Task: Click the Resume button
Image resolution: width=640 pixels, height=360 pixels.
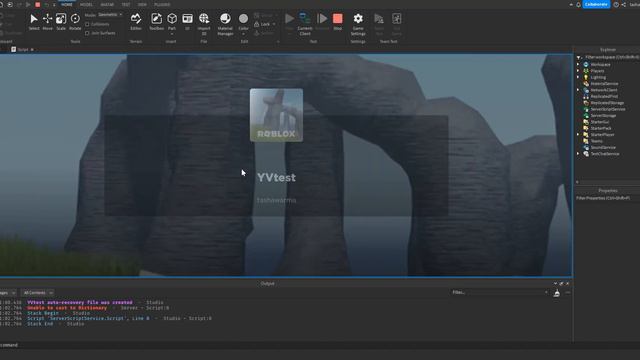Action: 322,22
